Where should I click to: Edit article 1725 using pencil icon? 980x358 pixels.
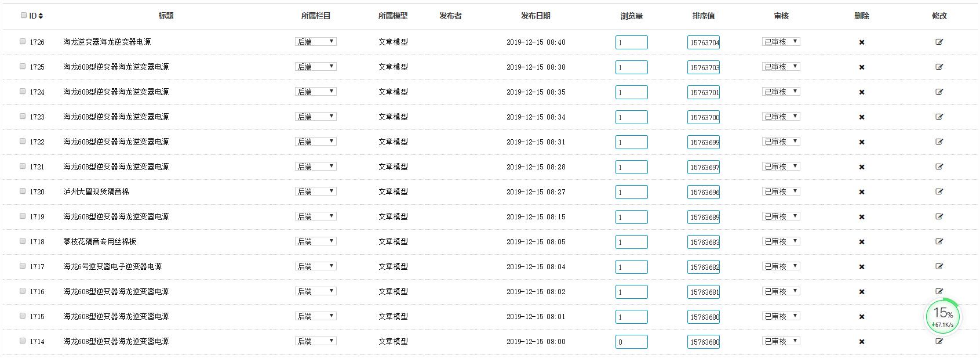(x=939, y=67)
